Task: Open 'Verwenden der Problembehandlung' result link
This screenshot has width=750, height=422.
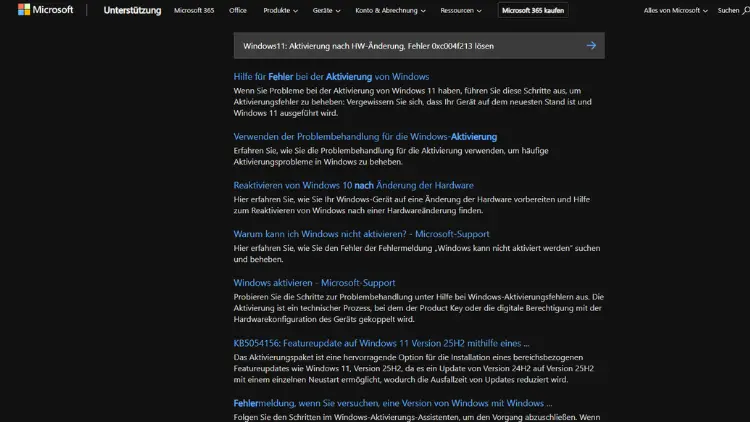Action: (x=365, y=137)
